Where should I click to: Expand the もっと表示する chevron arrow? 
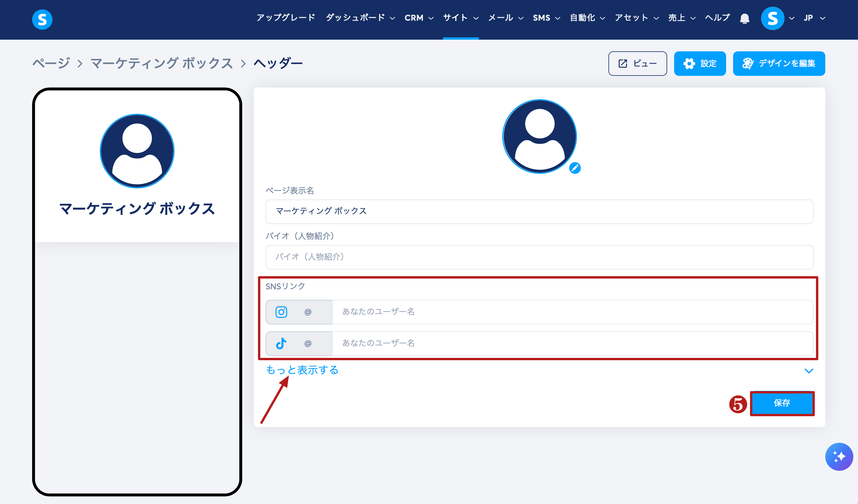(x=809, y=371)
